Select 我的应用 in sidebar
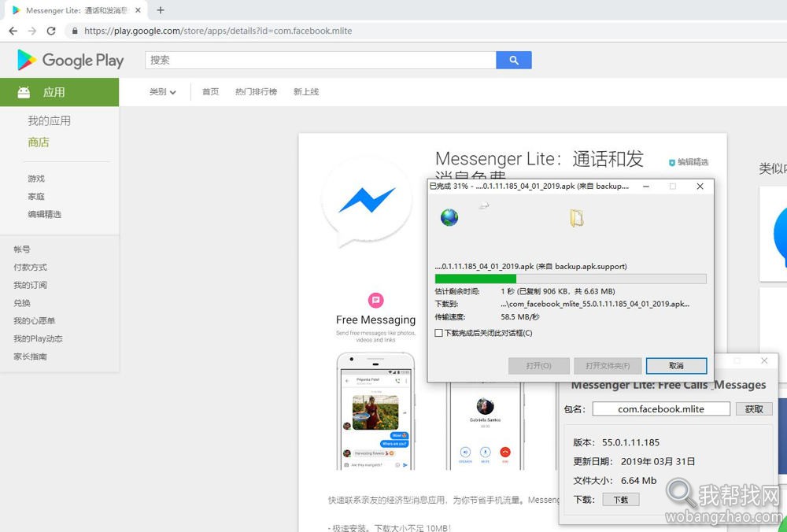The width and height of the screenshot is (787, 532). tap(49, 120)
